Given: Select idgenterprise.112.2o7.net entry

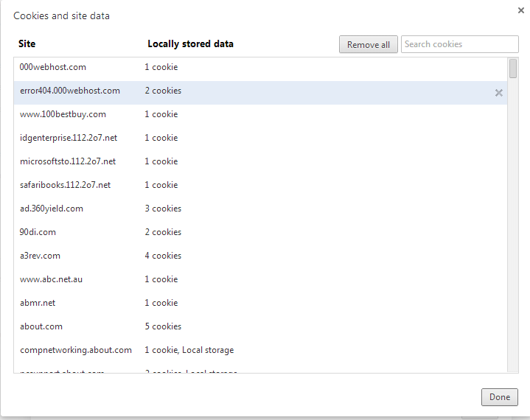Looking at the screenshot, I should click(x=260, y=139).
